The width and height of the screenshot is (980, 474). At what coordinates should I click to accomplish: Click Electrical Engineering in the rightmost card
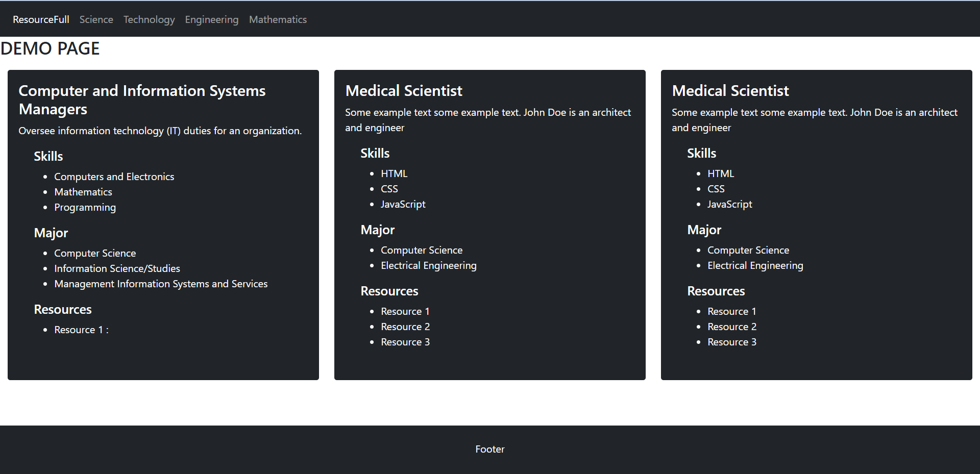(755, 265)
